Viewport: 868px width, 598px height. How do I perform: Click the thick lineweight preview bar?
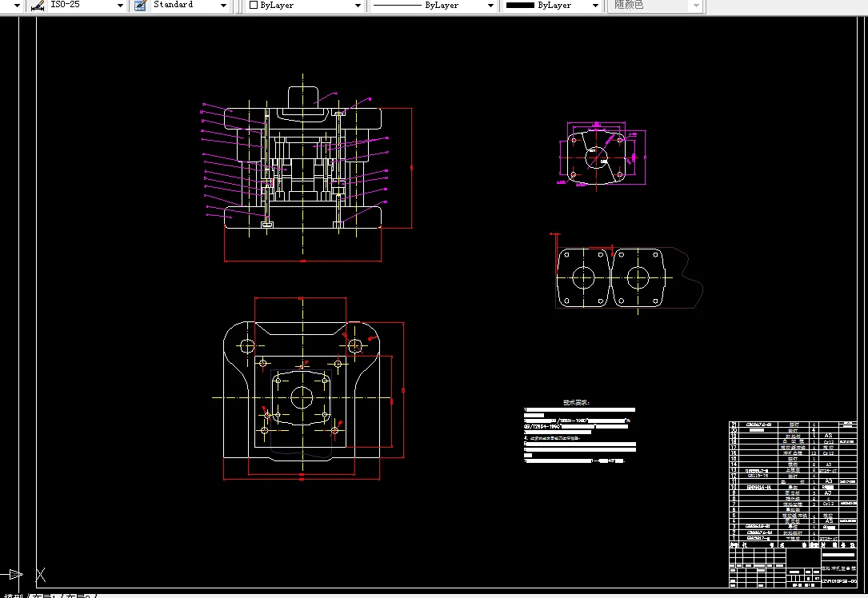tap(520, 5)
